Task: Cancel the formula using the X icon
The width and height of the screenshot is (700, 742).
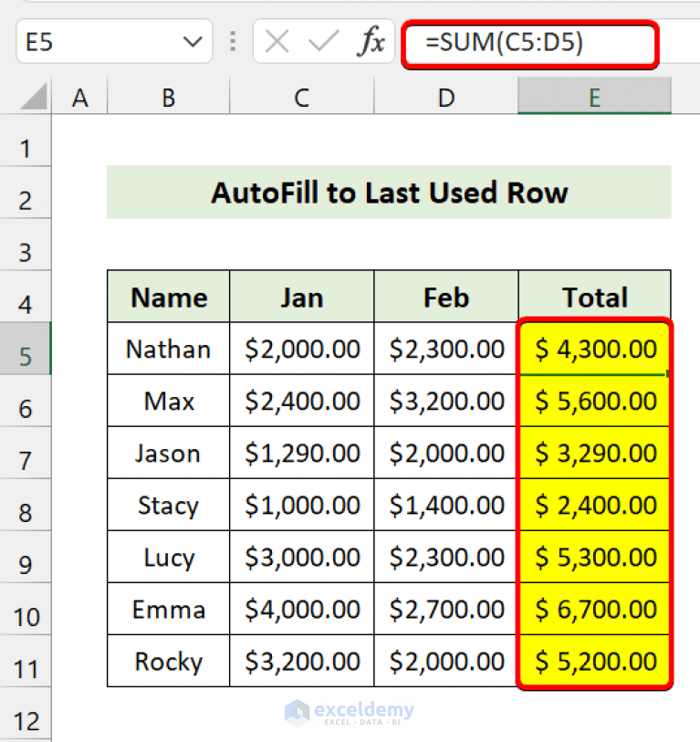Action: click(277, 41)
